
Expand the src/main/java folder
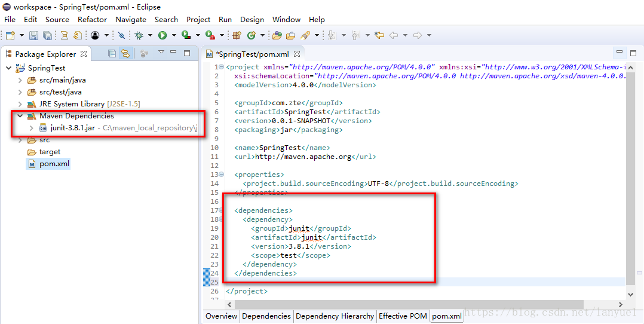(x=20, y=80)
